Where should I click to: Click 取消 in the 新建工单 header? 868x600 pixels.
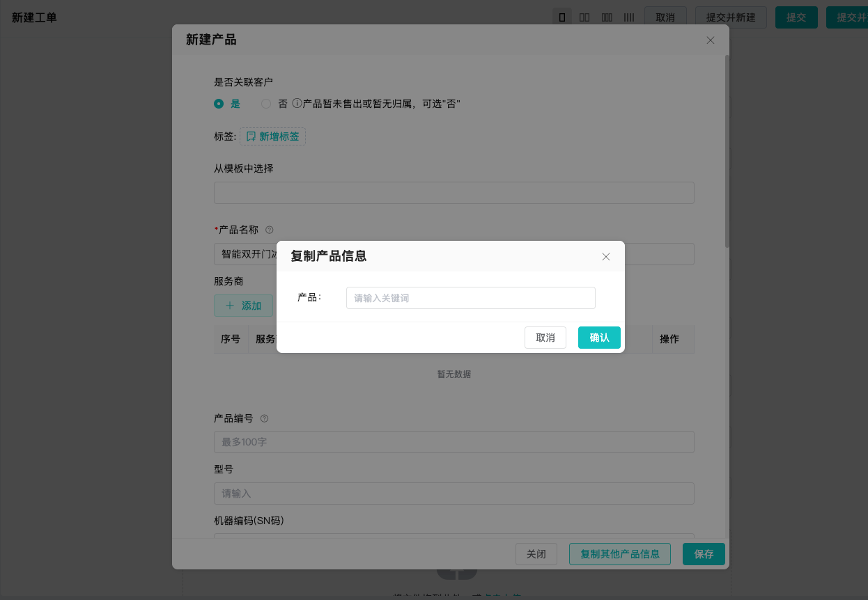[665, 17]
